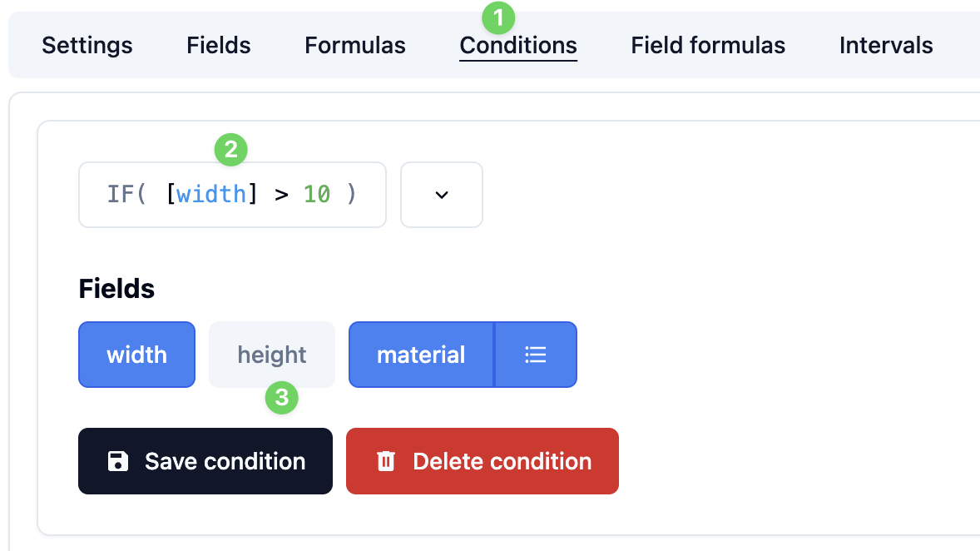Viewport: 980px width, 551px height.
Task: Click the list icon on the material chip
Action: click(x=536, y=355)
